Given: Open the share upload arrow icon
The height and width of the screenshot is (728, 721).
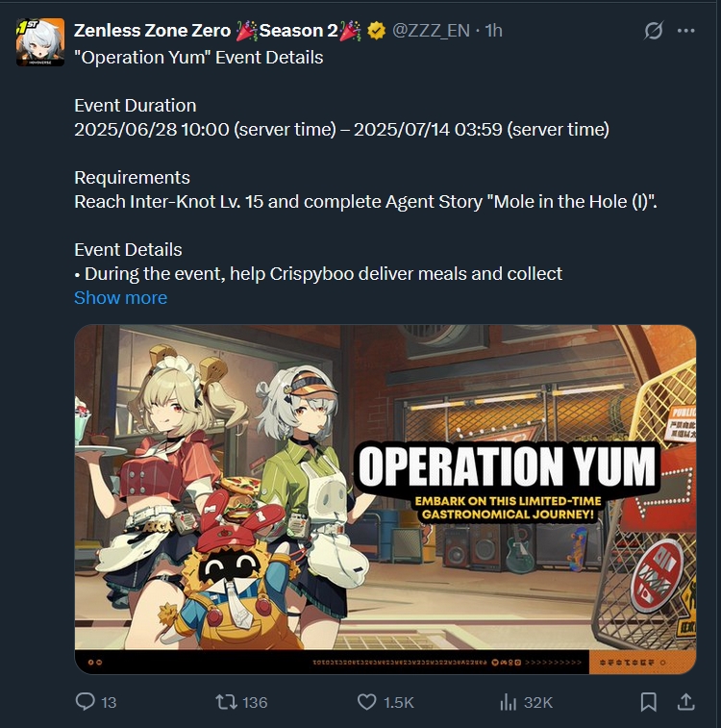Looking at the screenshot, I should pyautogui.click(x=685, y=702).
